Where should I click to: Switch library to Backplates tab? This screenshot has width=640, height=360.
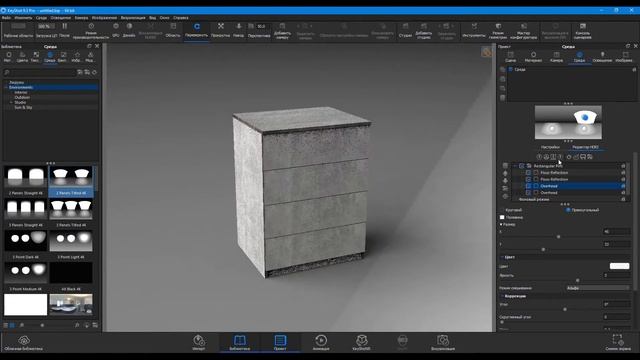(62, 57)
